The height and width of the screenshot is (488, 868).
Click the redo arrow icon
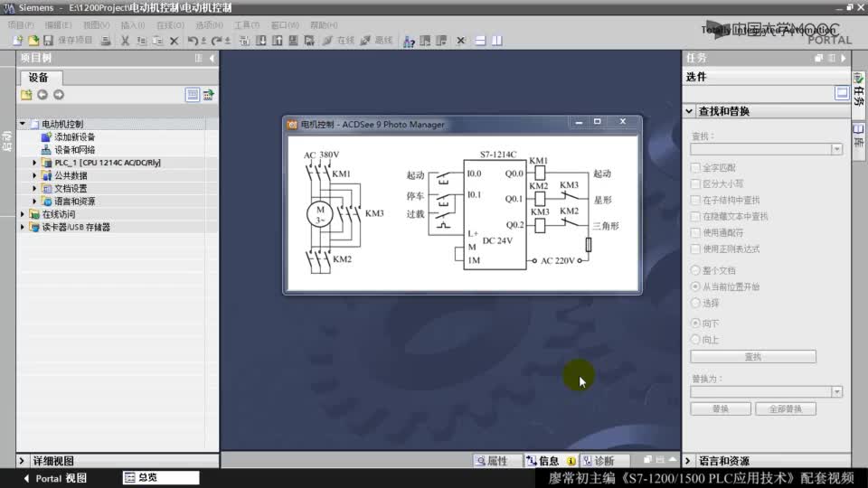216,41
